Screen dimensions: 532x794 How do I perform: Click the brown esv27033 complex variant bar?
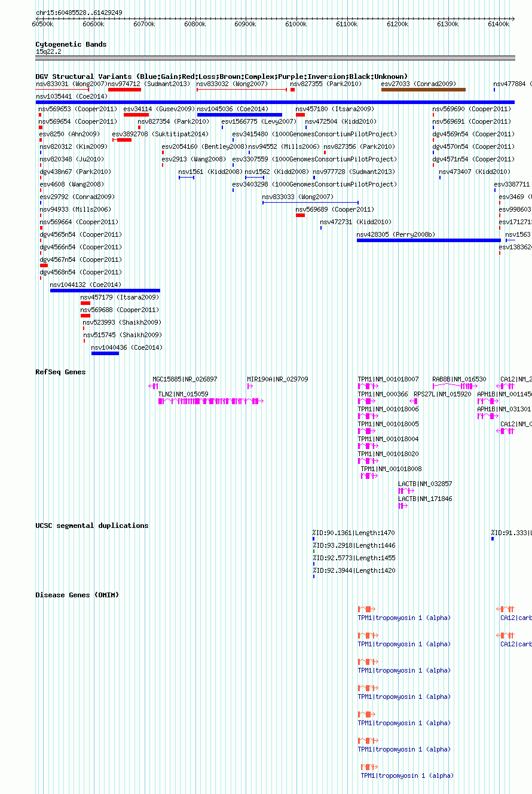(423, 90)
